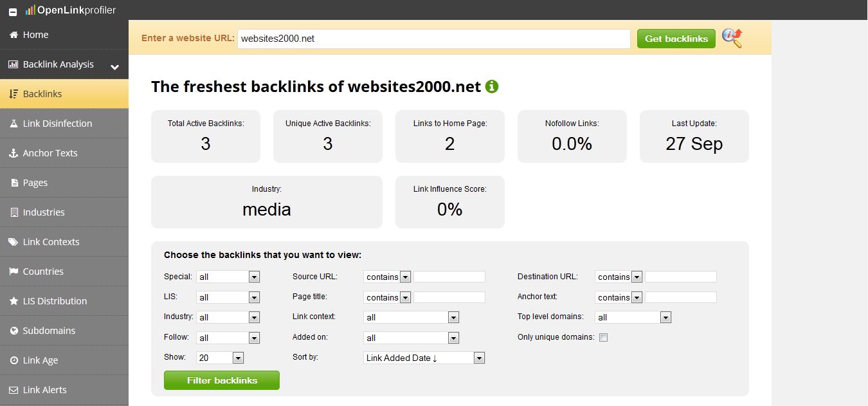Viewport: 868px width, 406px height.
Task: Click the Link Influence Score 0% value
Action: [x=450, y=209]
